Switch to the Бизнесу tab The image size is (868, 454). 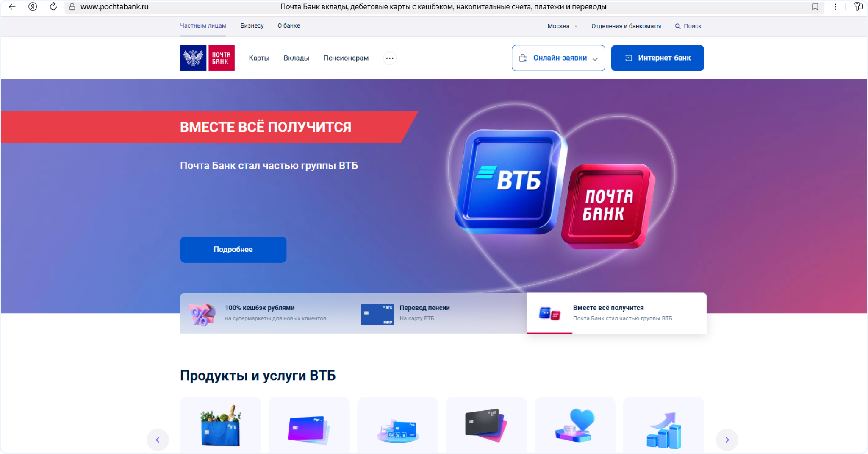pos(252,25)
